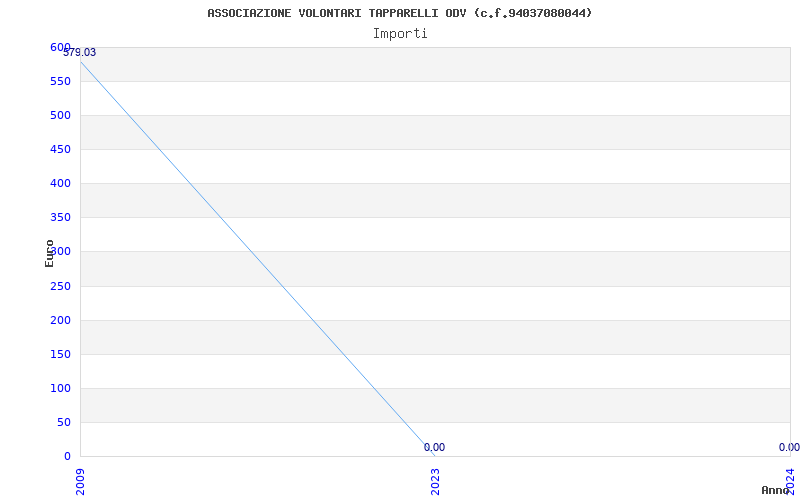Click the 50 y-axis tick label
Image resolution: width=800 pixels, height=500 pixels.
pyautogui.click(x=64, y=422)
